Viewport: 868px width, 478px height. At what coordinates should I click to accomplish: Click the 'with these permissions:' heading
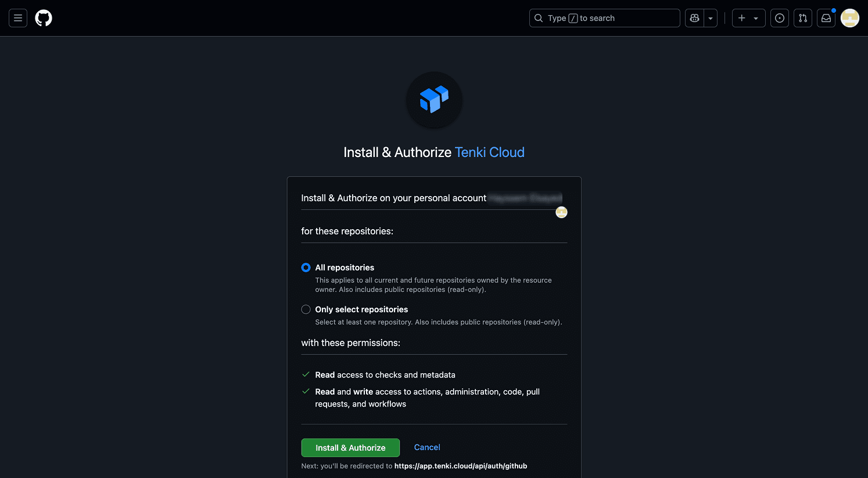point(350,343)
